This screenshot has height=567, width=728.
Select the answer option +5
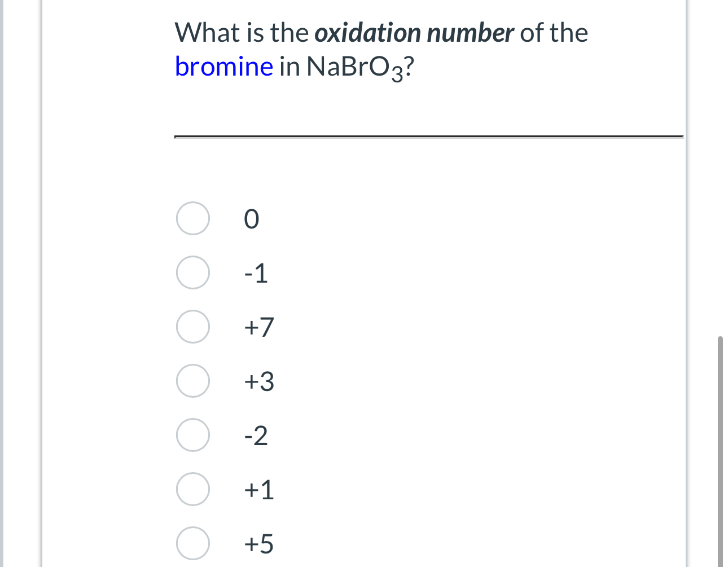[192, 543]
